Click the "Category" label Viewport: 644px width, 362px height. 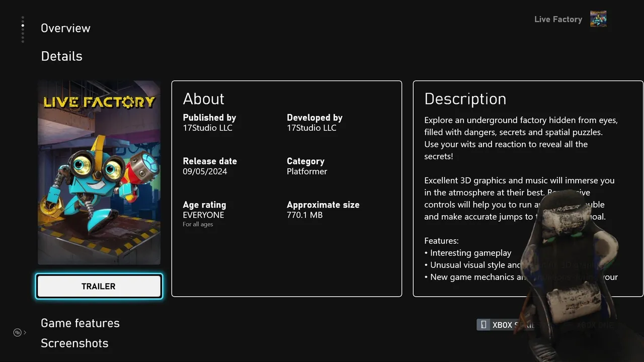pos(305,161)
